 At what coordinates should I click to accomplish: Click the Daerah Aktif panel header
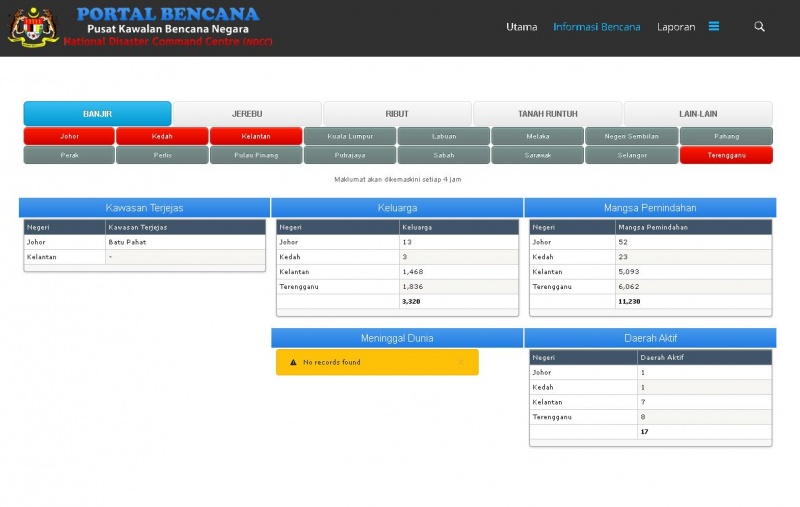tap(650, 338)
